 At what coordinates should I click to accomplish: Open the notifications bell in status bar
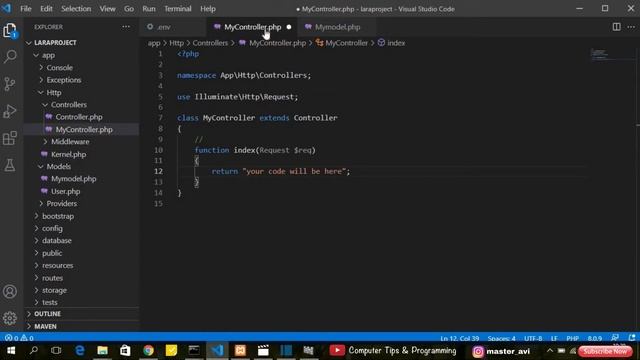(632, 338)
